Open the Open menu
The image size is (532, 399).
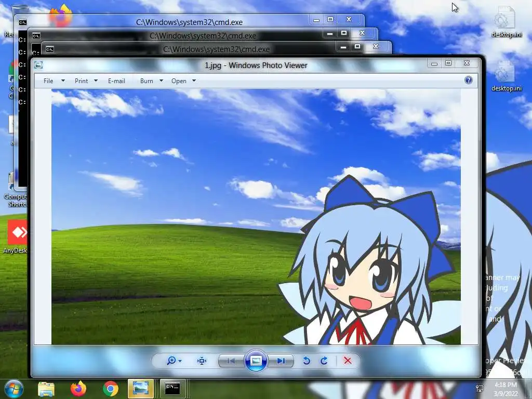(179, 81)
